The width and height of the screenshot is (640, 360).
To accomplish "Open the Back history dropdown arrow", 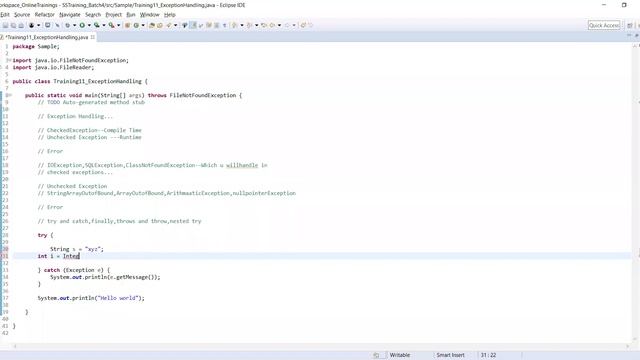I will tap(279, 25).
